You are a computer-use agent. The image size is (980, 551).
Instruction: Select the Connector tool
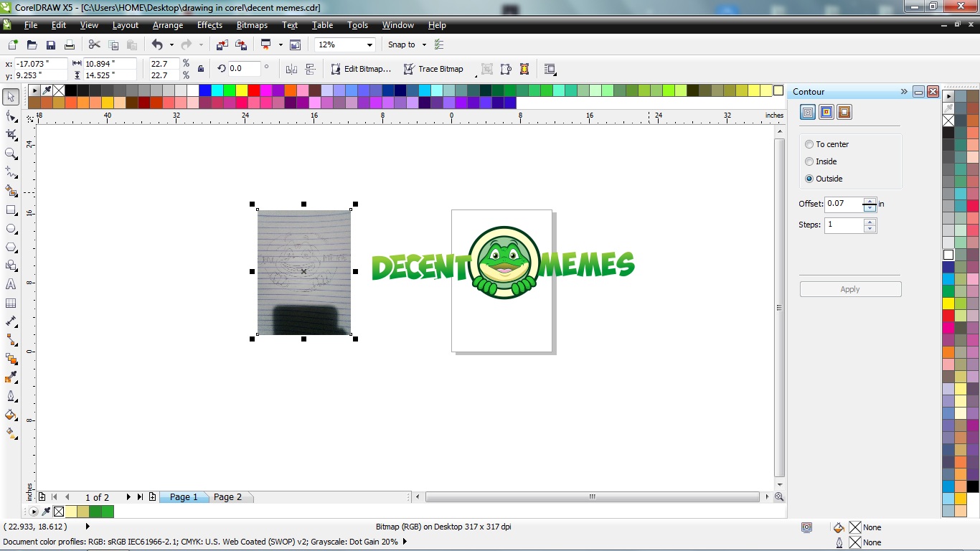tap(11, 340)
